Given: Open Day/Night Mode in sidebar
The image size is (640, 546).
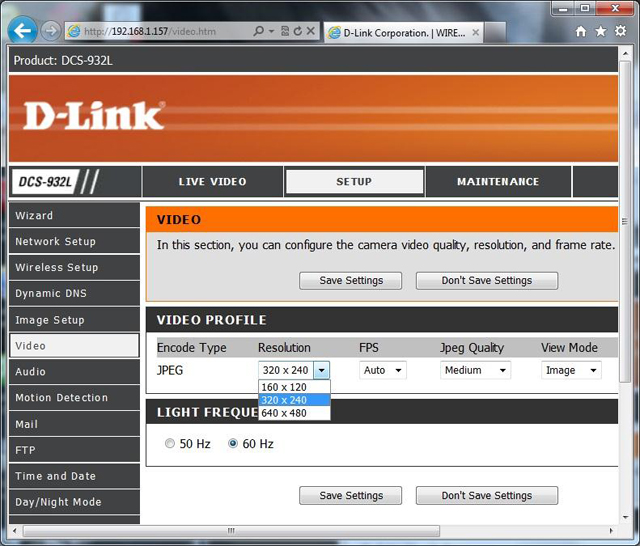Looking at the screenshot, I should (x=74, y=502).
